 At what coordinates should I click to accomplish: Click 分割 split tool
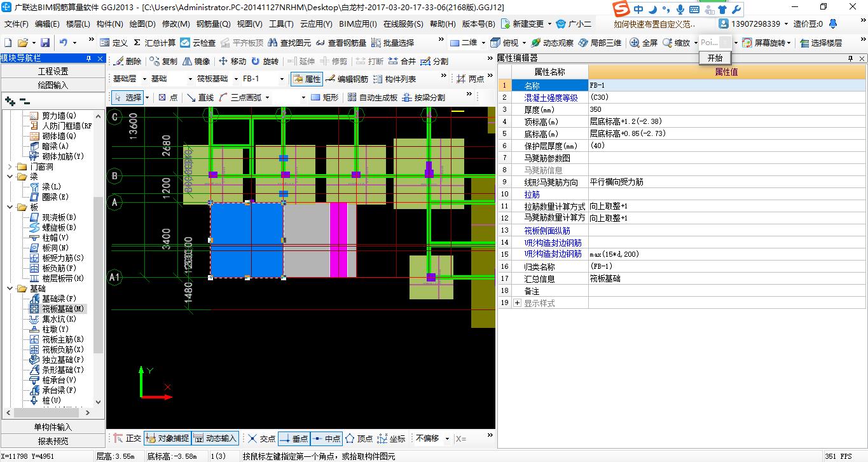(434, 61)
